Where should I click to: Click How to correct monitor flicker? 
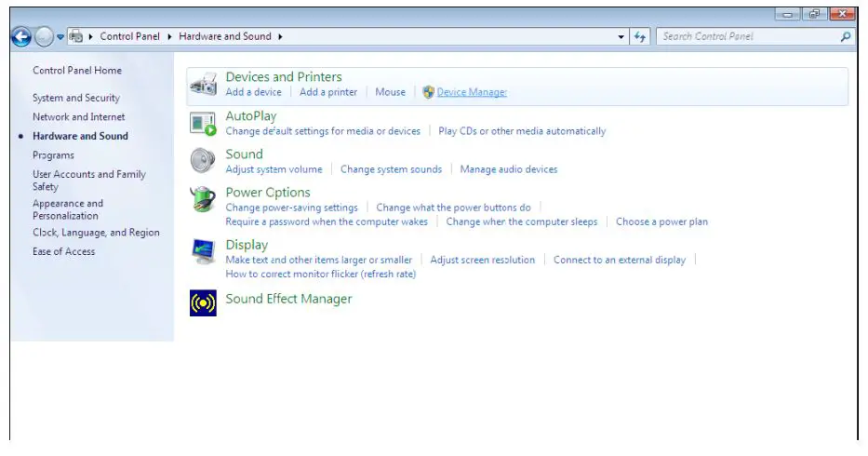(x=321, y=275)
